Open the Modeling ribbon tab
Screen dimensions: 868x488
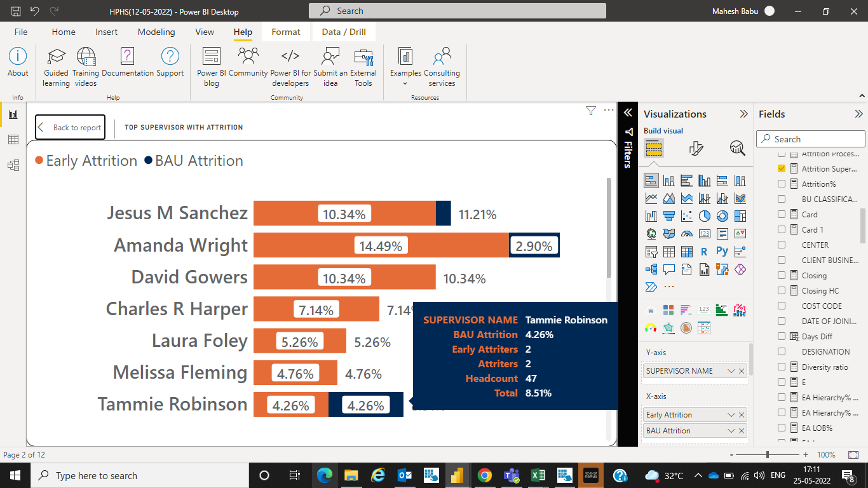click(x=156, y=32)
